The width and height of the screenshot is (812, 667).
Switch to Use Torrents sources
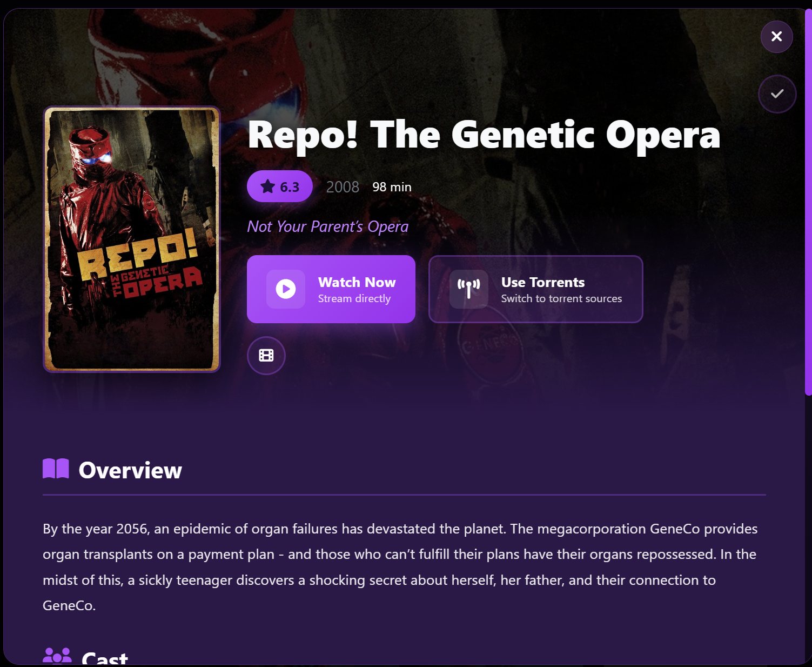536,289
